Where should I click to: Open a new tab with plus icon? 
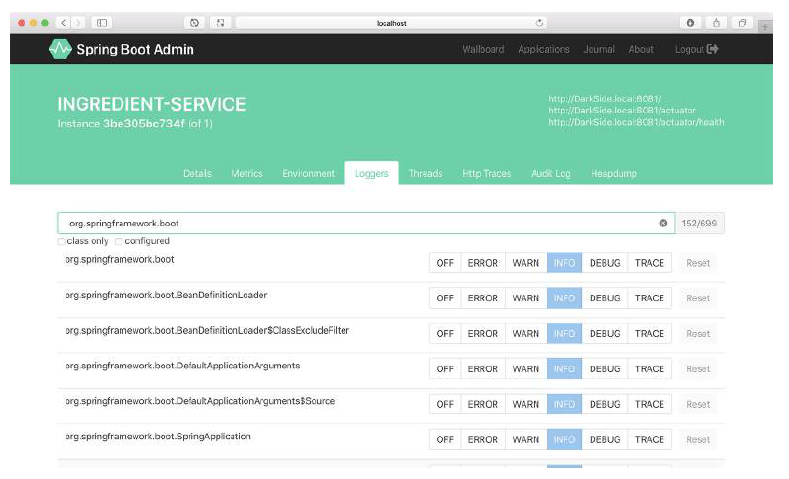click(x=765, y=27)
